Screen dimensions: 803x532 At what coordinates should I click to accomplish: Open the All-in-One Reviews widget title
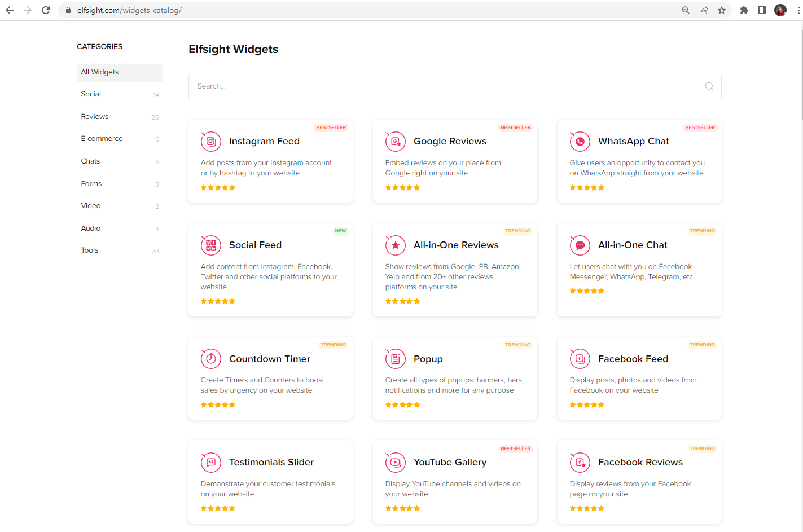(x=456, y=245)
